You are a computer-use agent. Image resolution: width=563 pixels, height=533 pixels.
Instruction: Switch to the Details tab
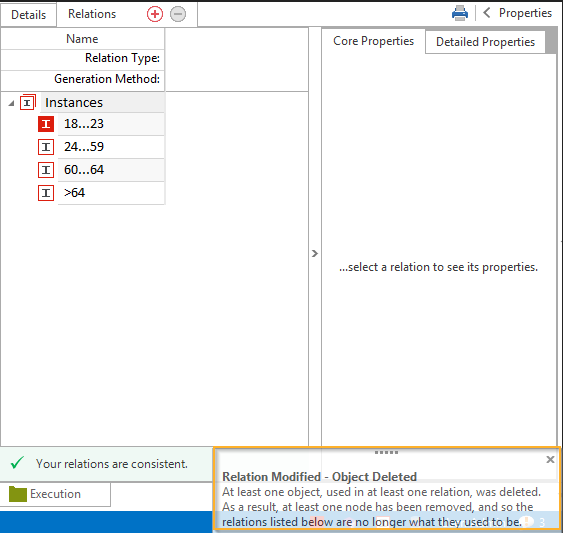tap(28, 15)
